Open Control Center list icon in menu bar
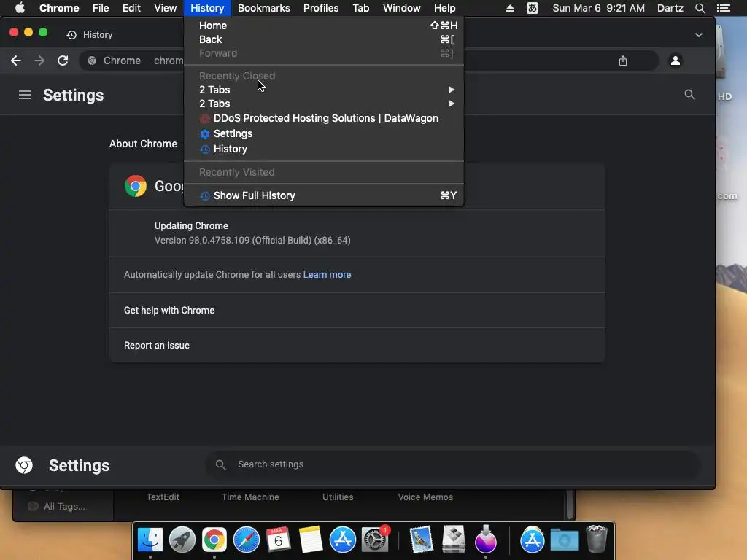 point(723,8)
